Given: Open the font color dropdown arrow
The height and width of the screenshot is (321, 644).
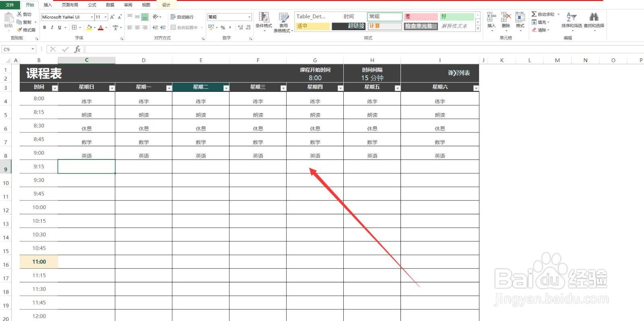Looking at the screenshot, I should (x=106, y=28).
